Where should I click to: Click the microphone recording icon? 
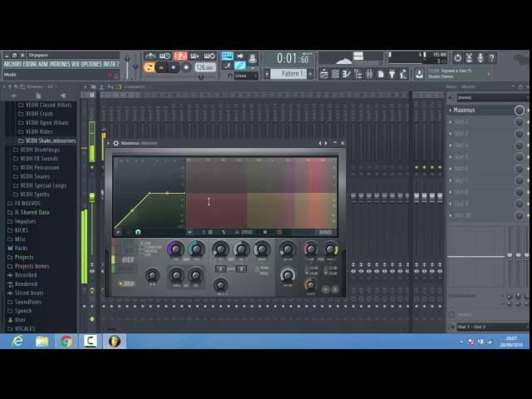(x=480, y=58)
